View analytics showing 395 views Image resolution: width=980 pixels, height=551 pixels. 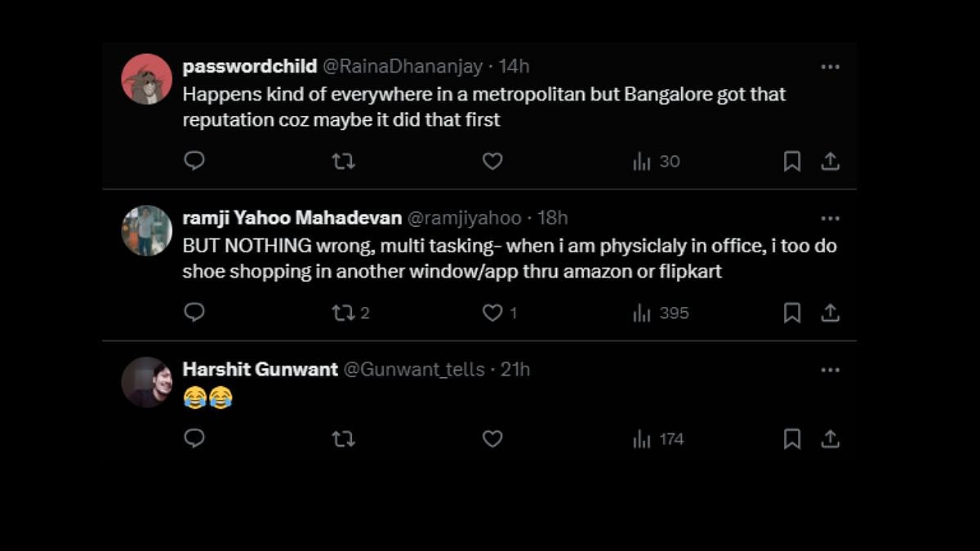coord(661,313)
